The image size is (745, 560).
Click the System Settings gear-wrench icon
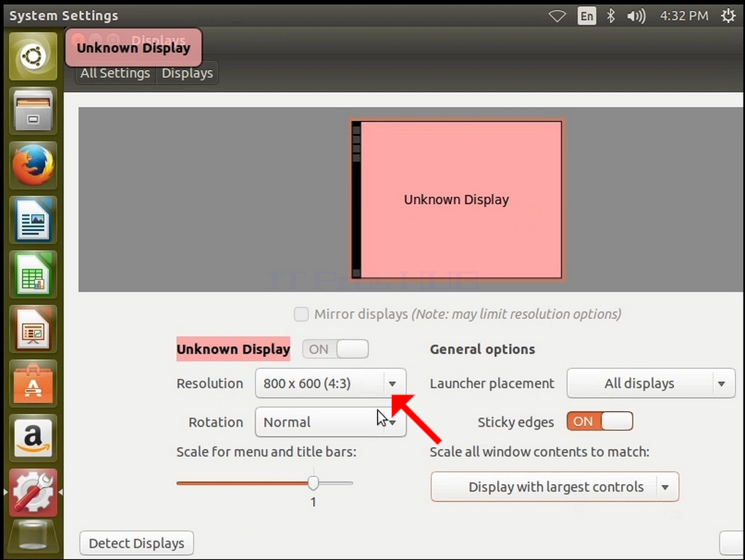(x=33, y=493)
